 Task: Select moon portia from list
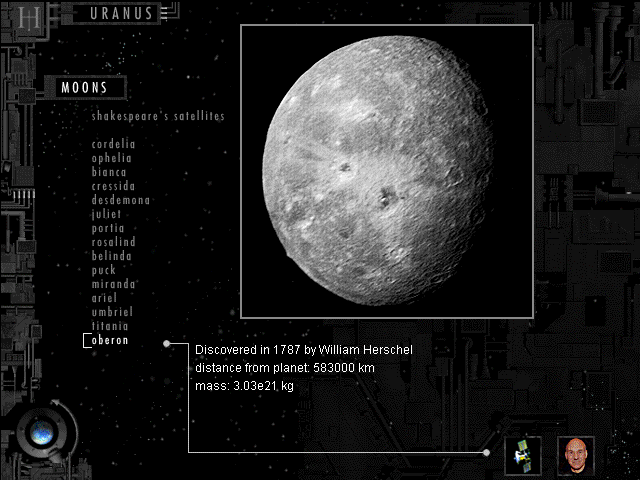[108, 229]
